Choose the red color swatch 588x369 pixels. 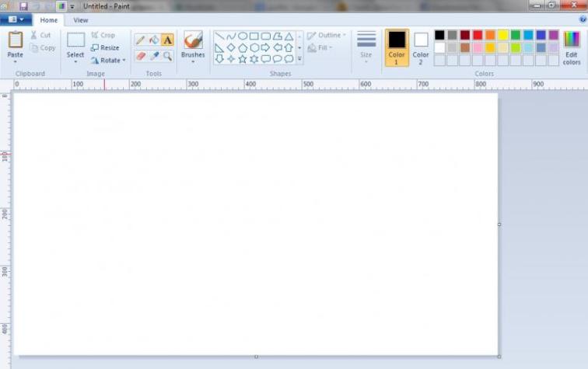click(478, 35)
